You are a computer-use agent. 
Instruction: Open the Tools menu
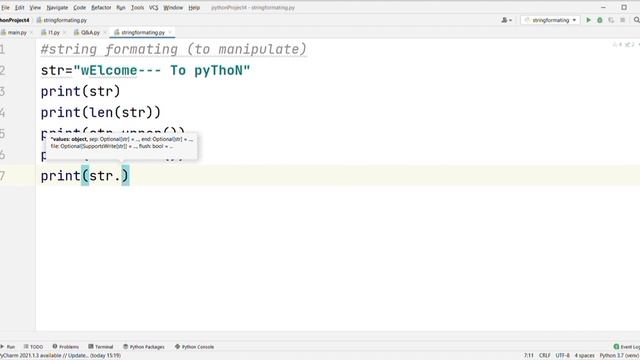[x=138, y=7]
